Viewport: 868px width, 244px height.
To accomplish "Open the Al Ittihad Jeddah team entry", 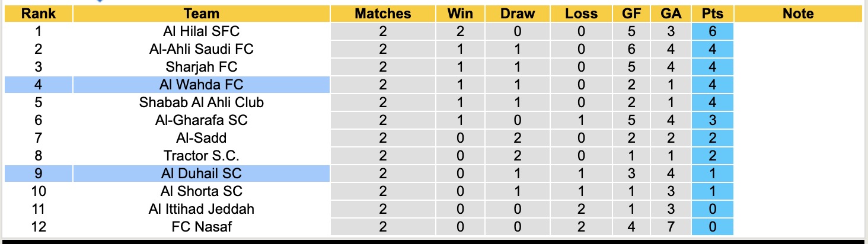I will tap(202, 209).
